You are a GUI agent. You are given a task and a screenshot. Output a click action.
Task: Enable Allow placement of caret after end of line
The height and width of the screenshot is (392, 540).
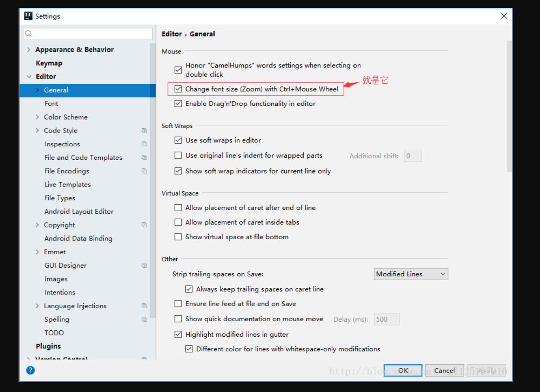(x=178, y=208)
